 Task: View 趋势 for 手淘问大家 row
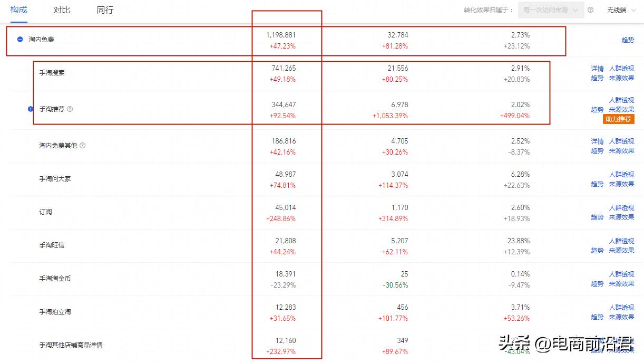coord(597,184)
